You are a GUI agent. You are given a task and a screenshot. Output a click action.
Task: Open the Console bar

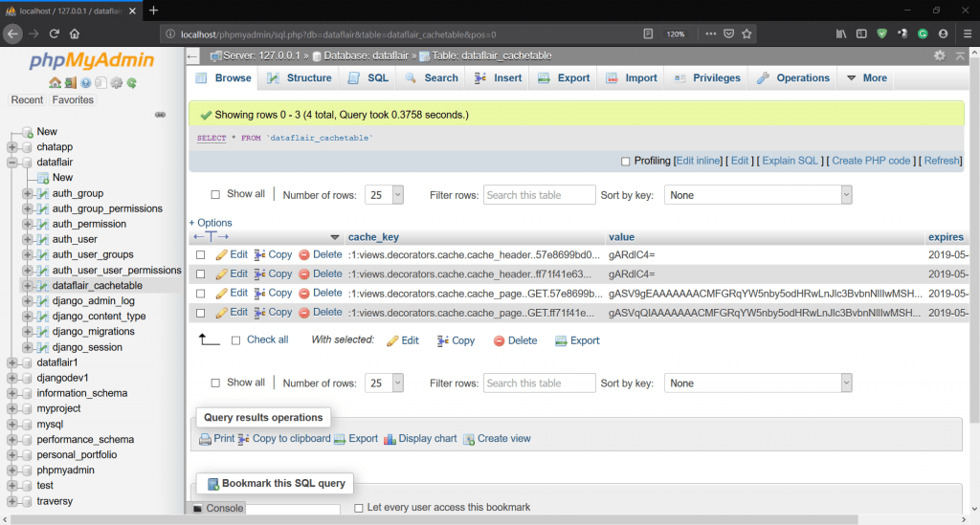pyautogui.click(x=218, y=508)
